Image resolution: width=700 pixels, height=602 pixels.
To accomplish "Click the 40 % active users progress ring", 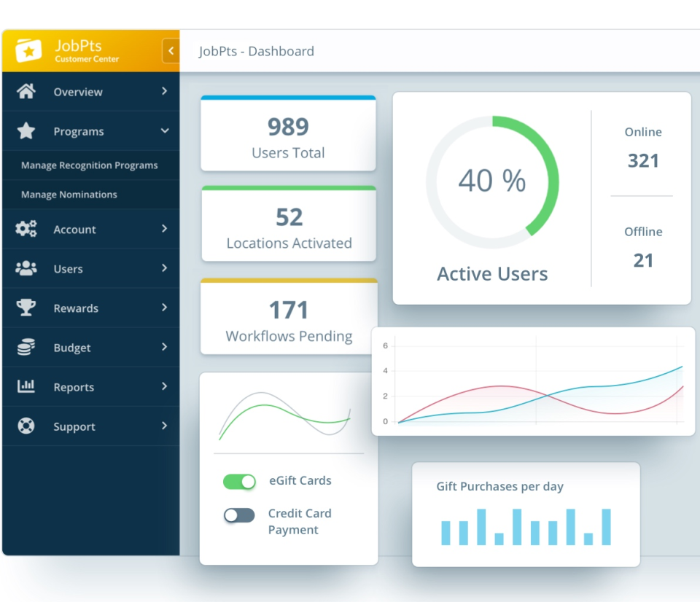I will coord(492,182).
